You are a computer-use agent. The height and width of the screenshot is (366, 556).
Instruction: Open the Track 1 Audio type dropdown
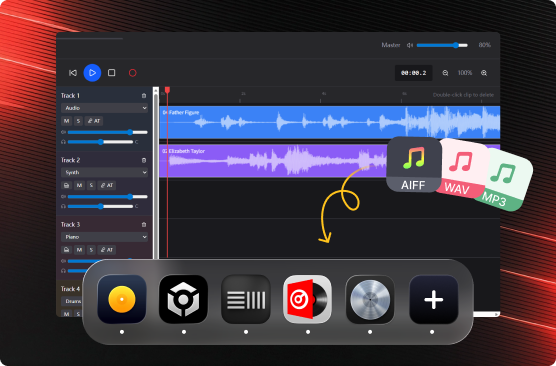coord(104,108)
